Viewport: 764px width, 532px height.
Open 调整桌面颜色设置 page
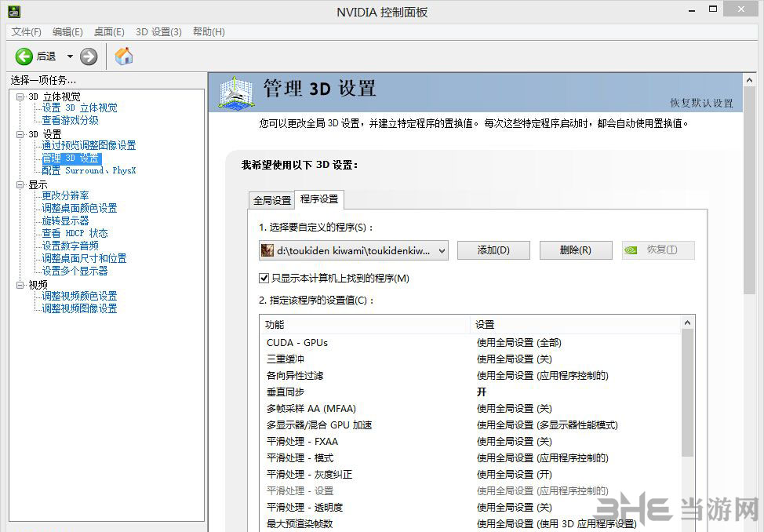(79, 208)
